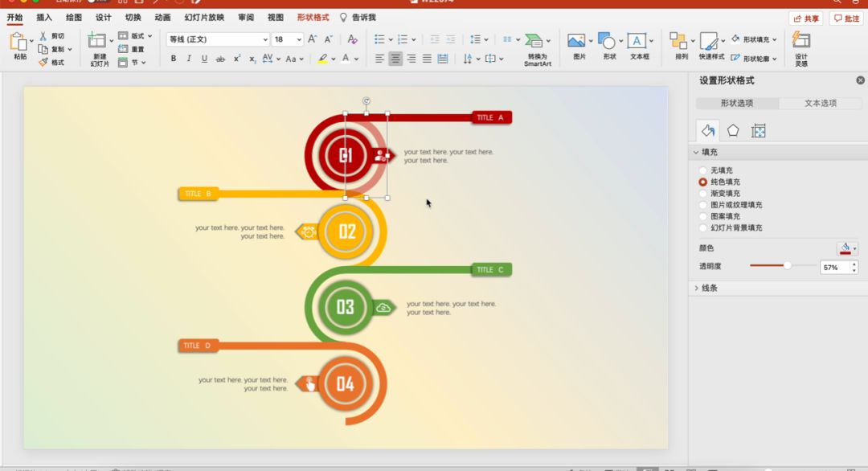Toggle Italic formatting
This screenshot has width=868, height=471.
[189, 59]
